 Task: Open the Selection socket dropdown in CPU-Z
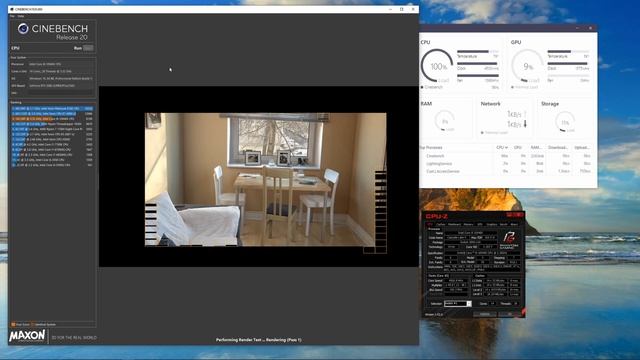coord(458,304)
